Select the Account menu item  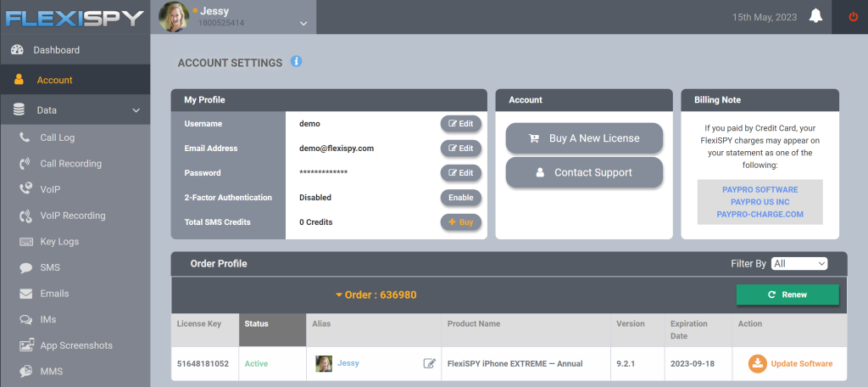pos(75,80)
